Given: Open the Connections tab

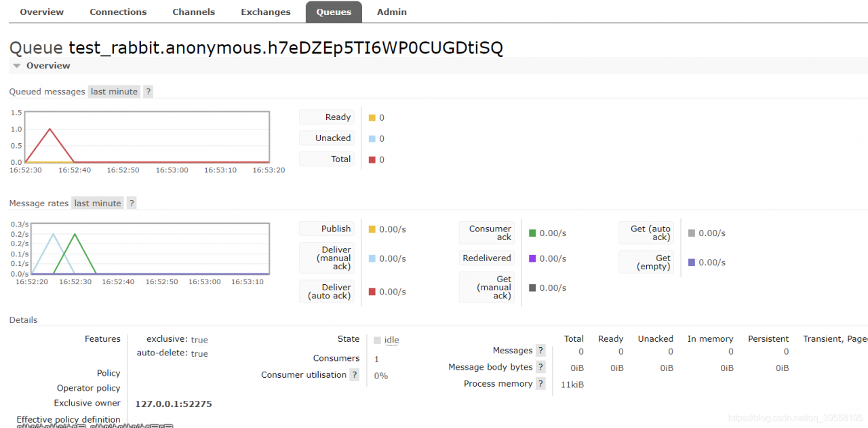Looking at the screenshot, I should pyautogui.click(x=118, y=12).
